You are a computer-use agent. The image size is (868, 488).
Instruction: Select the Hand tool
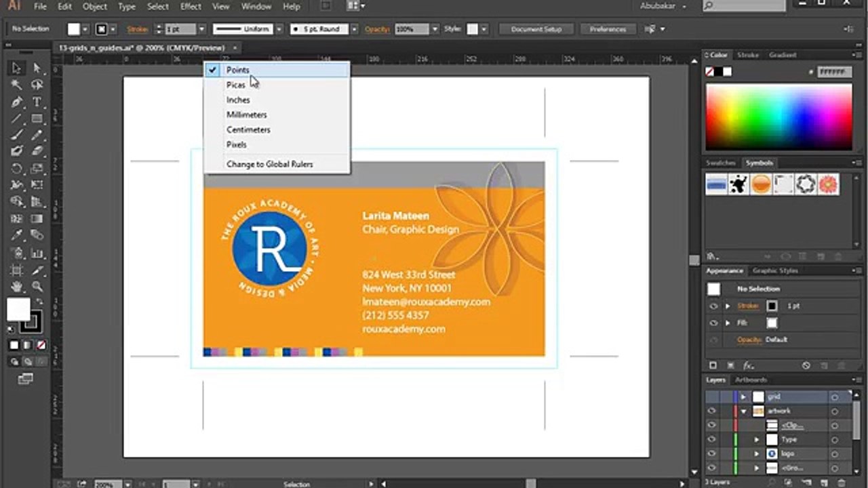[x=16, y=287]
